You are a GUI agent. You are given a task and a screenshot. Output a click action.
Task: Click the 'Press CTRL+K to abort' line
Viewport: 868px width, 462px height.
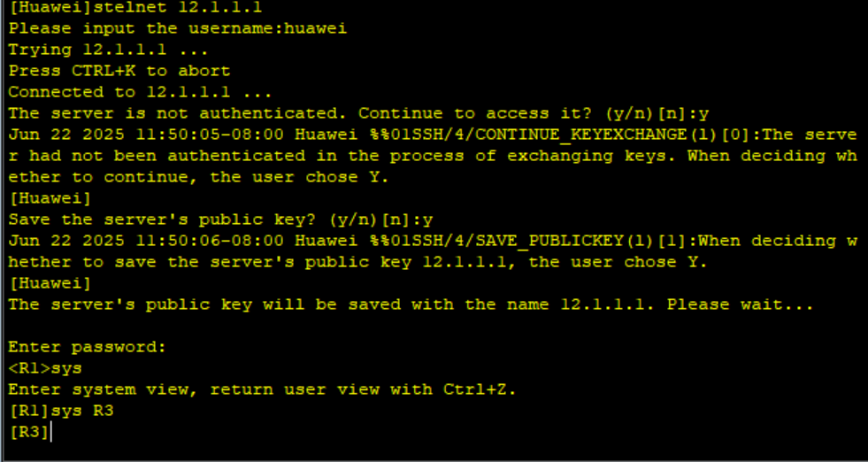pyautogui.click(x=119, y=71)
